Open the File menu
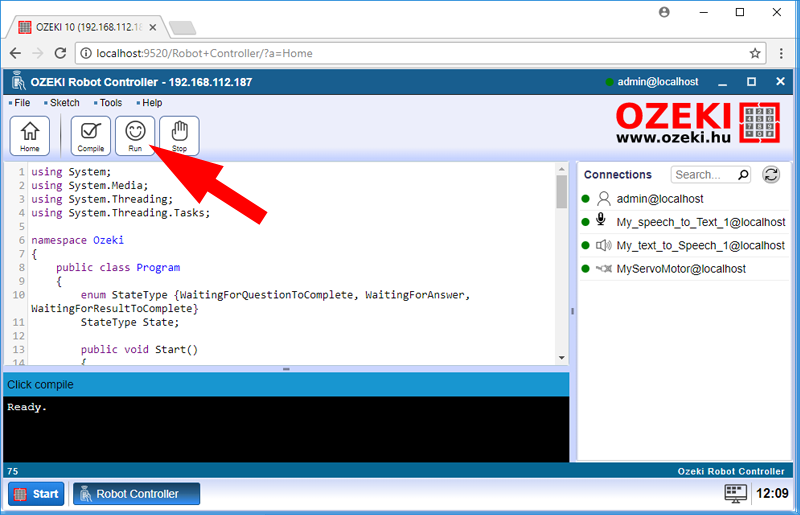 22,103
